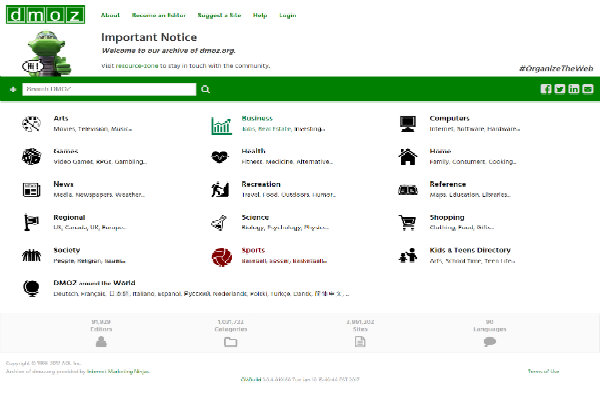Viewport: 600px width, 400px height.
Task: Open the Health category heading
Action: tap(253, 151)
